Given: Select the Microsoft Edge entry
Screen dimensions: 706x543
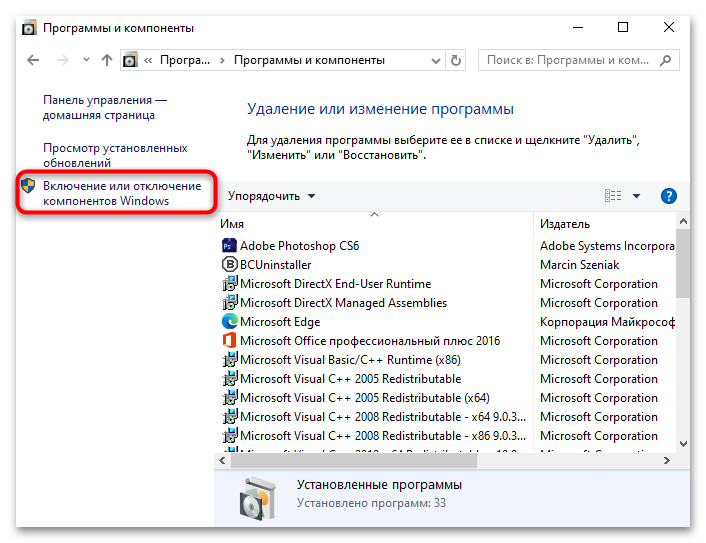Looking at the screenshot, I should point(280,322).
